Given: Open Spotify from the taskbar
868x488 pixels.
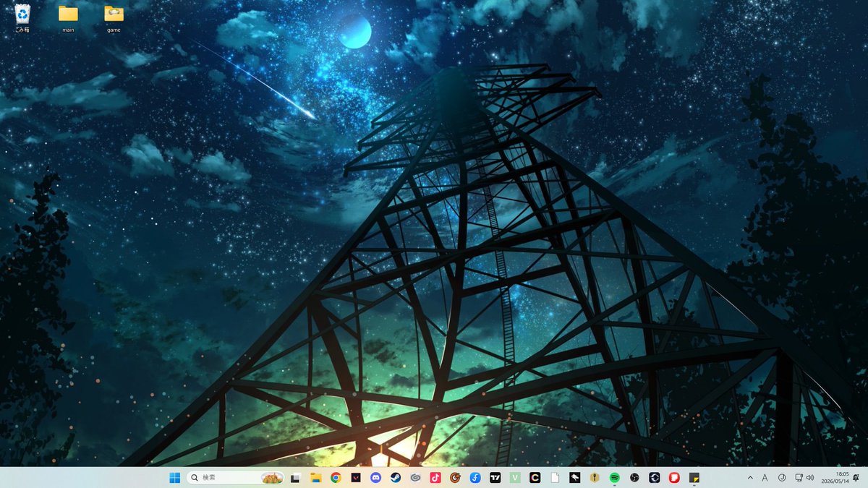Looking at the screenshot, I should pos(614,478).
